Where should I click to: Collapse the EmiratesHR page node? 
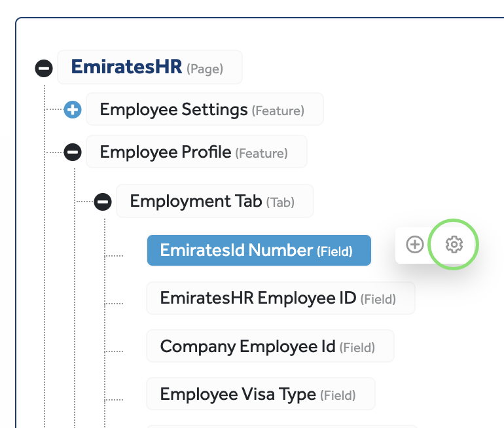44,67
